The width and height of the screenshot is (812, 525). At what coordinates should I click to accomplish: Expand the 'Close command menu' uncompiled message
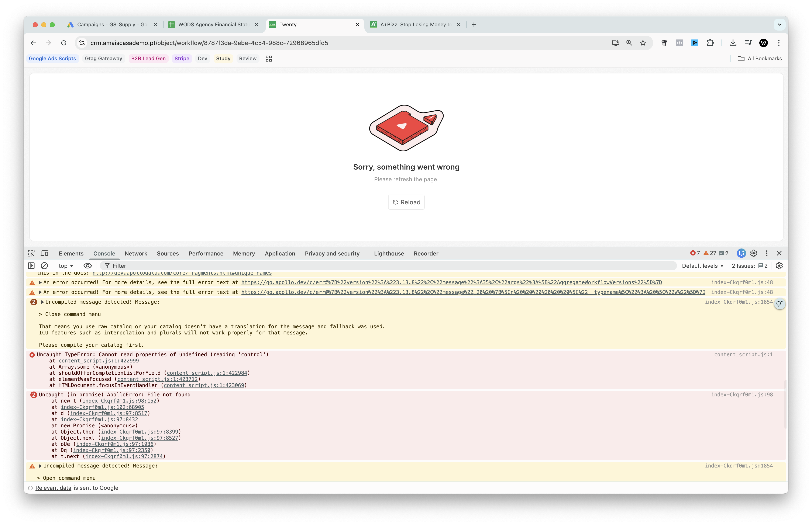43,302
